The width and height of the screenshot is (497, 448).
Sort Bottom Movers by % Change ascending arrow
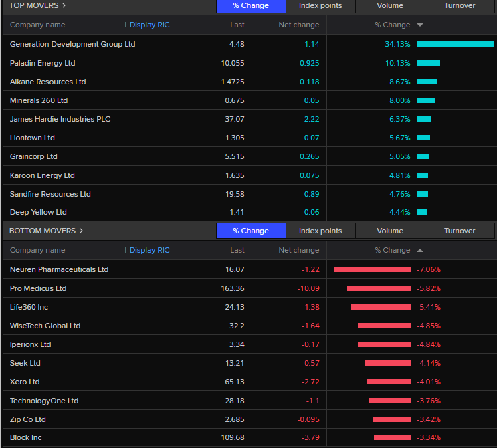coord(420,250)
